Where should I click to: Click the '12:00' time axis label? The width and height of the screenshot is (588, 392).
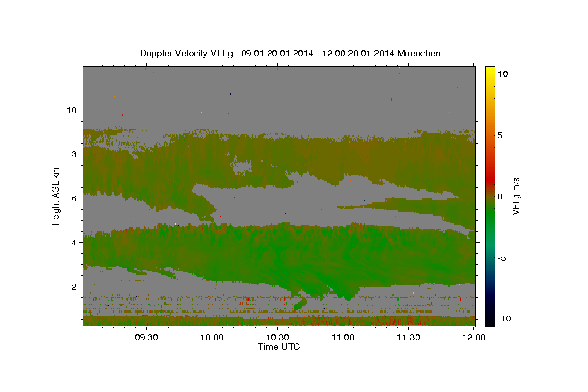pos(474,337)
